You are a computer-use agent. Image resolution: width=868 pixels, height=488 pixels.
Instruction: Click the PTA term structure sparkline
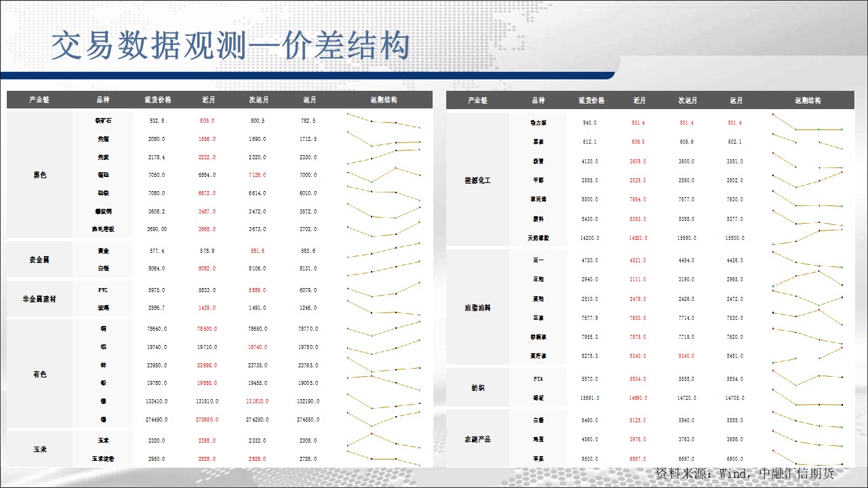(x=808, y=378)
